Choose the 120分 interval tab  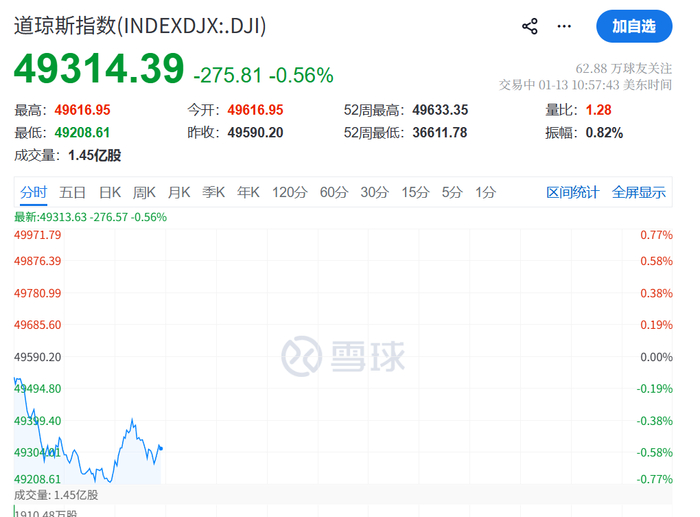[x=290, y=192]
